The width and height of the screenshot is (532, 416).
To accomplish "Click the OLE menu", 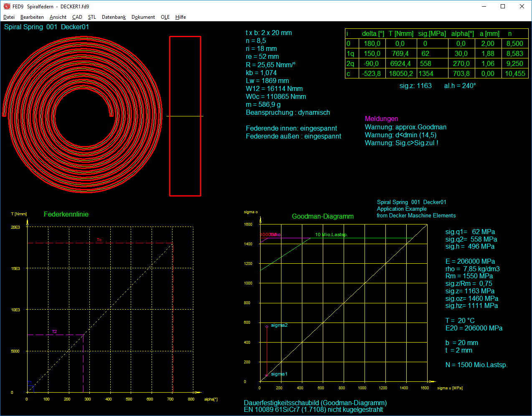I will tap(165, 17).
